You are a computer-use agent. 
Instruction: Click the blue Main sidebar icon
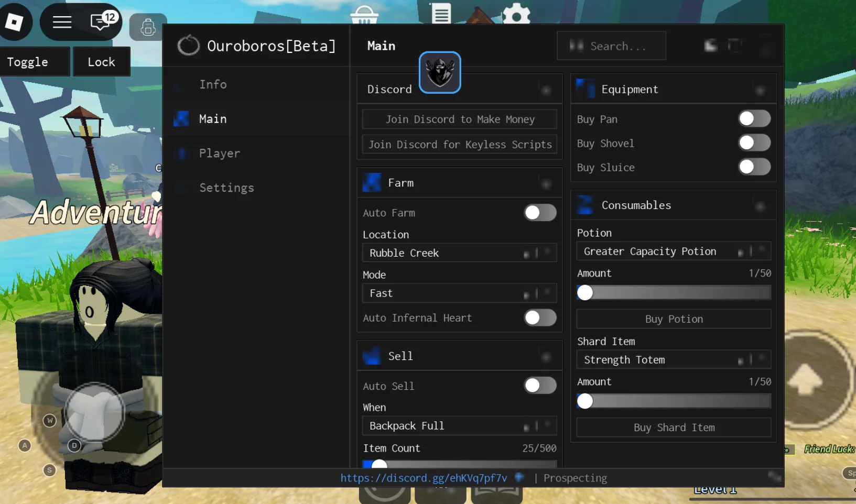(181, 119)
